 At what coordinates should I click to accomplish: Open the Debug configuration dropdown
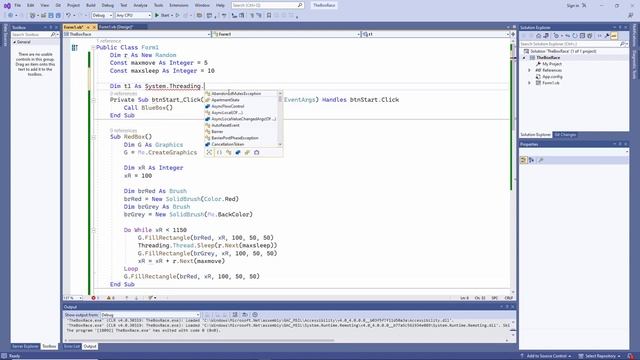pos(102,16)
